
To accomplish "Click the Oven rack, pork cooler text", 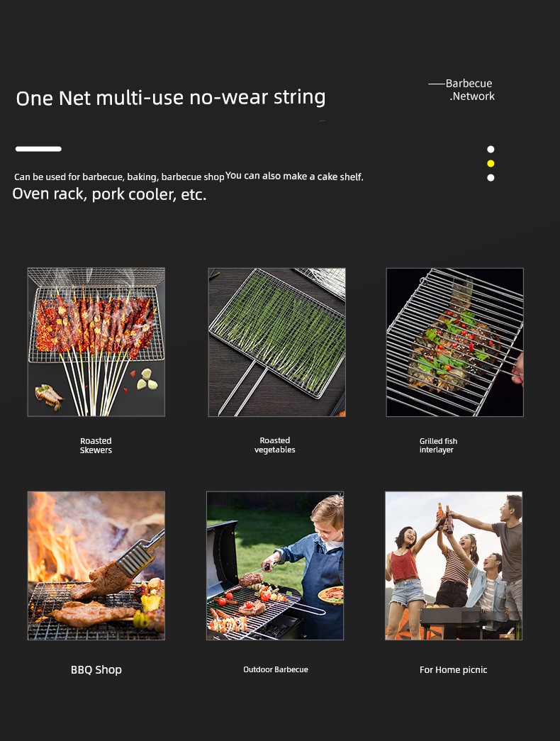I will [x=109, y=194].
